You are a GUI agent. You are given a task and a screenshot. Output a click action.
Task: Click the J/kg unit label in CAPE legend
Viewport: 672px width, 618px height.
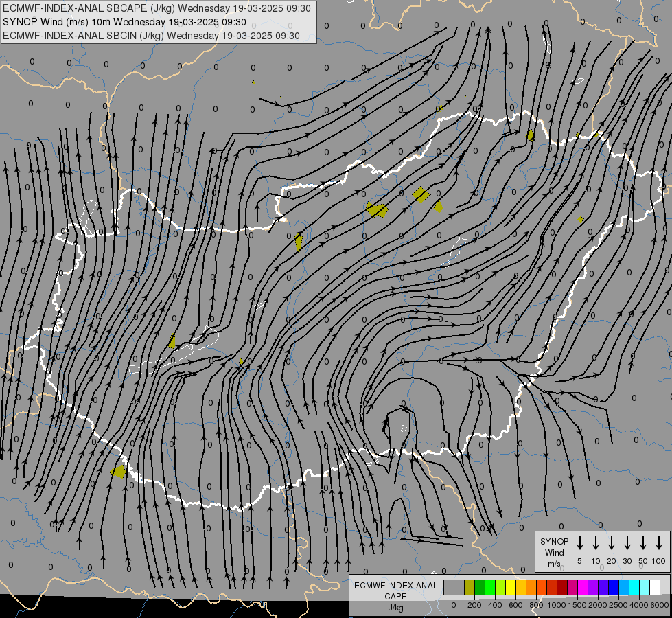click(x=395, y=608)
